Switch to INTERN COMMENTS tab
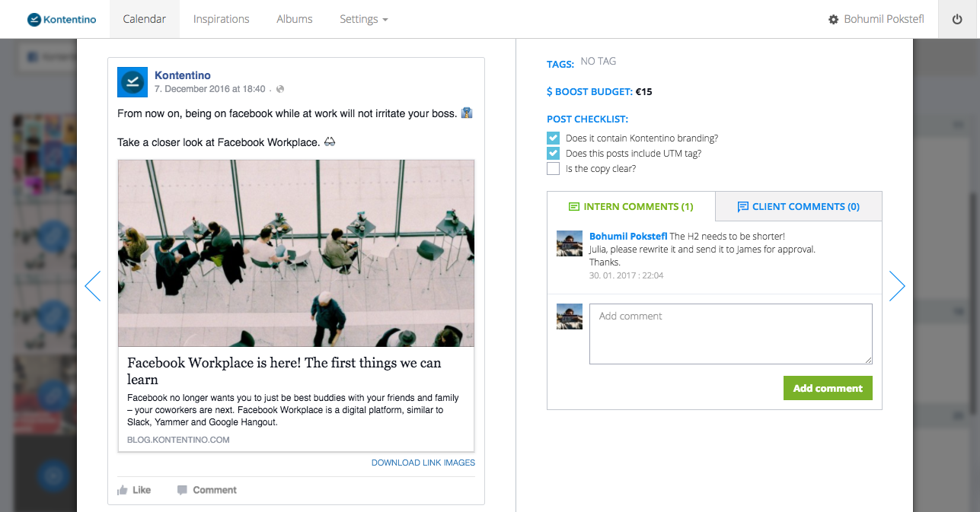Screen dimensions: 980x512 point(631,206)
